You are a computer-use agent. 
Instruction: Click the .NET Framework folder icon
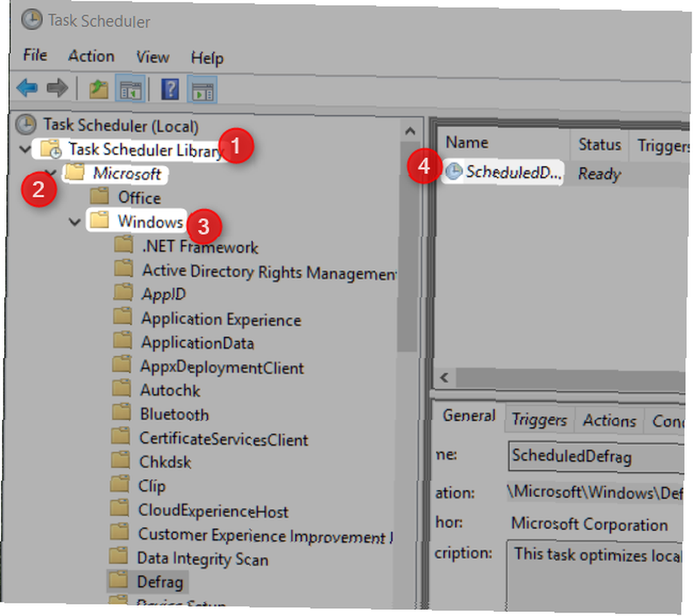(123, 244)
